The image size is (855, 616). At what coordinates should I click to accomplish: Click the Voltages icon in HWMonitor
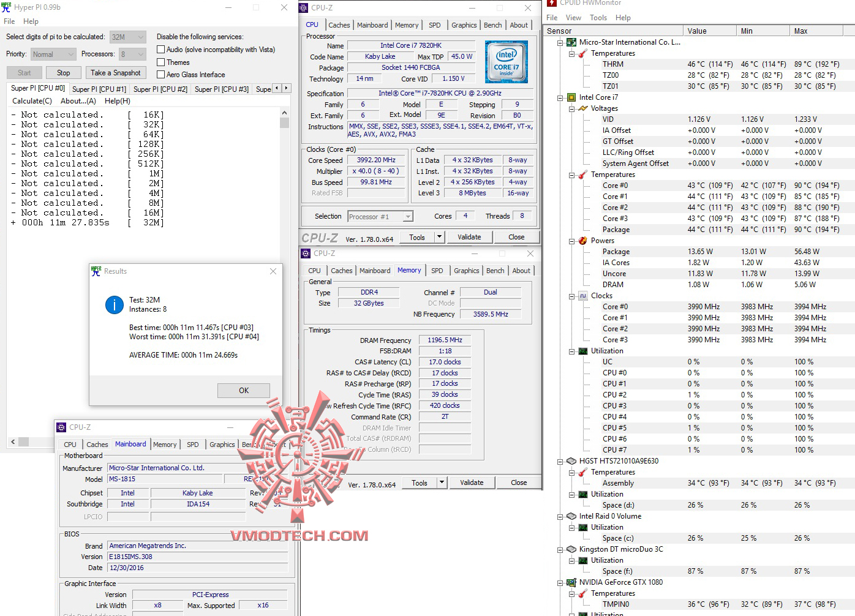point(582,108)
